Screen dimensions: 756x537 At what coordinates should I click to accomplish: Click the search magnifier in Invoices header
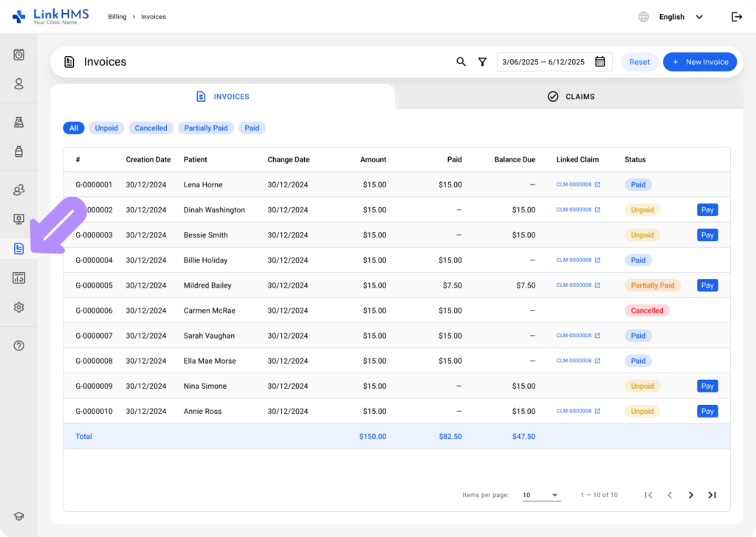[461, 62]
